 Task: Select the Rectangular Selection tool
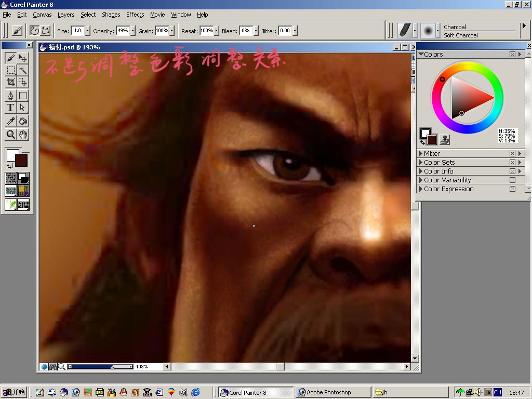[10, 70]
